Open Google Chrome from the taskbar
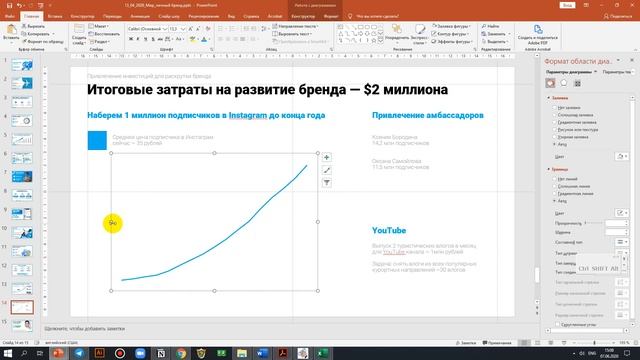 coord(181,353)
